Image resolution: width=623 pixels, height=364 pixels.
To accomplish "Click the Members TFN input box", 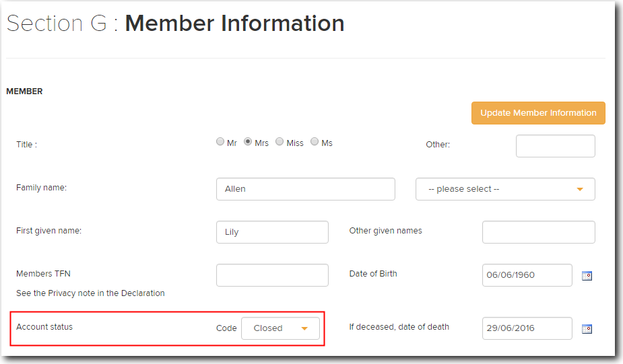I will (x=272, y=275).
